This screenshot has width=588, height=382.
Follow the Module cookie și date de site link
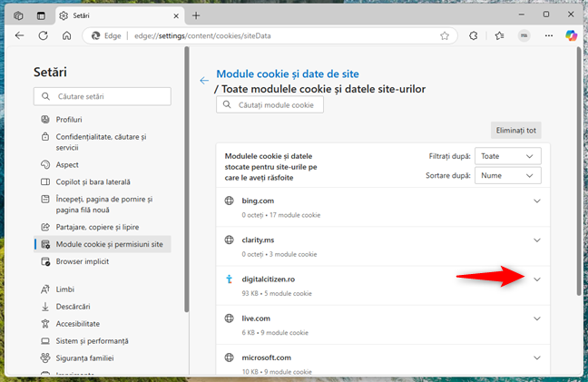pyautogui.click(x=288, y=73)
